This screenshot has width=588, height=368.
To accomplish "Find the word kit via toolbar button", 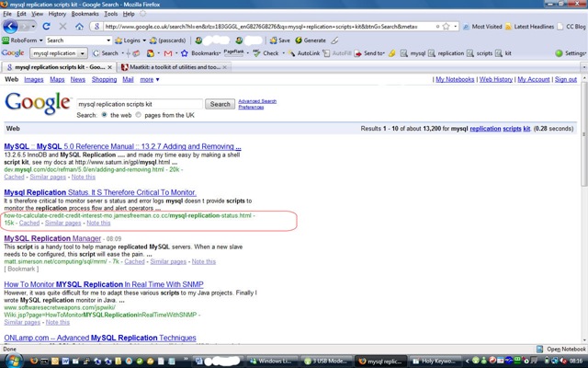I will tap(503, 53).
